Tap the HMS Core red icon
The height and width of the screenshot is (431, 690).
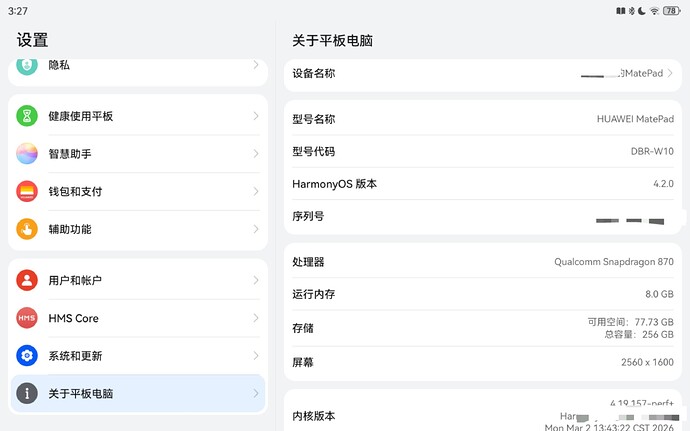pos(27,318)
